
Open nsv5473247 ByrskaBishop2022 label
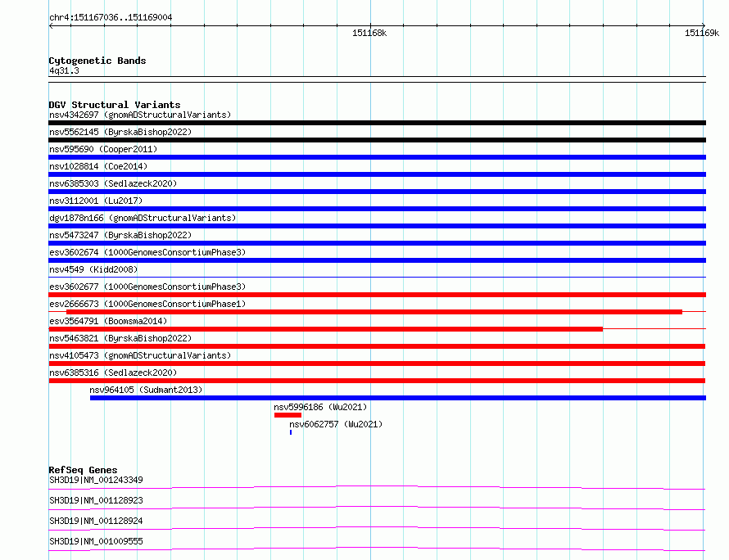coord(120,235)
